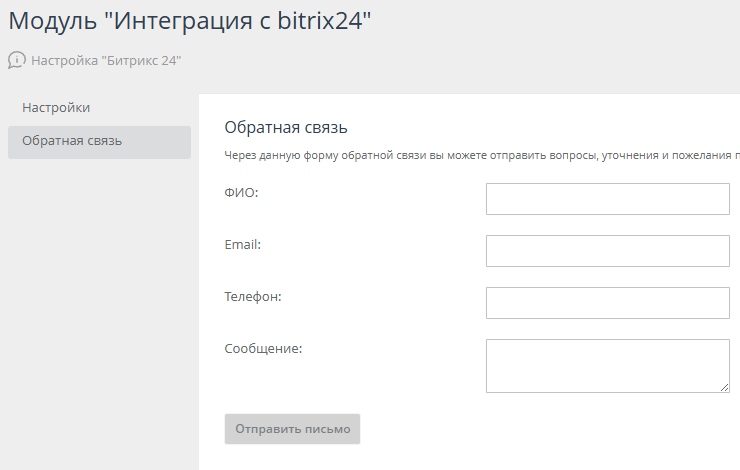Focus the Телефон input box

point(607,303)
